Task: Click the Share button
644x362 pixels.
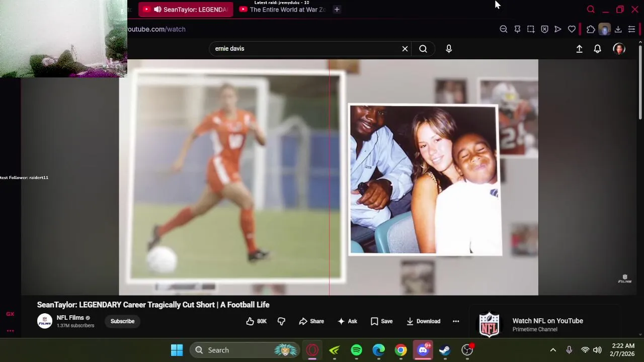Action: tap(311, 321)
